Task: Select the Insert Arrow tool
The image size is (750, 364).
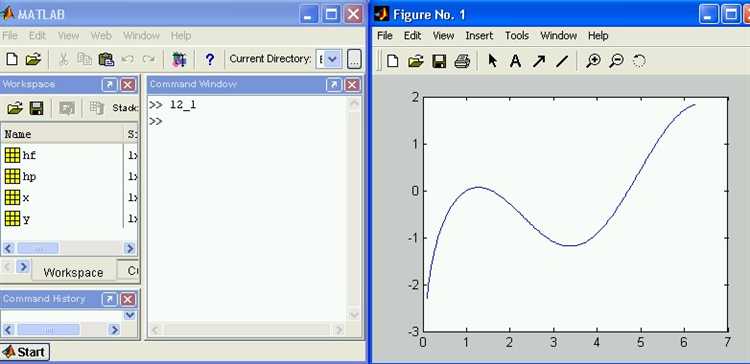Action: [x=539, y=61]
